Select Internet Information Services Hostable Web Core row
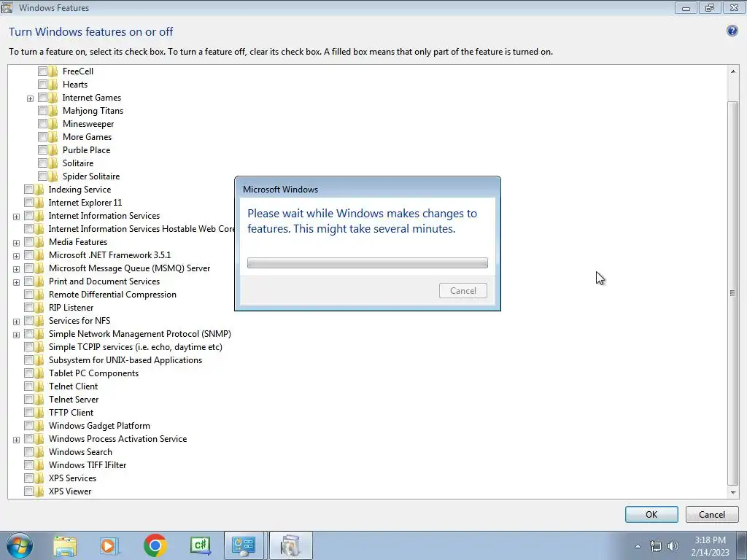The width and height of the screenshot is (747, 560). coord(142,228)
